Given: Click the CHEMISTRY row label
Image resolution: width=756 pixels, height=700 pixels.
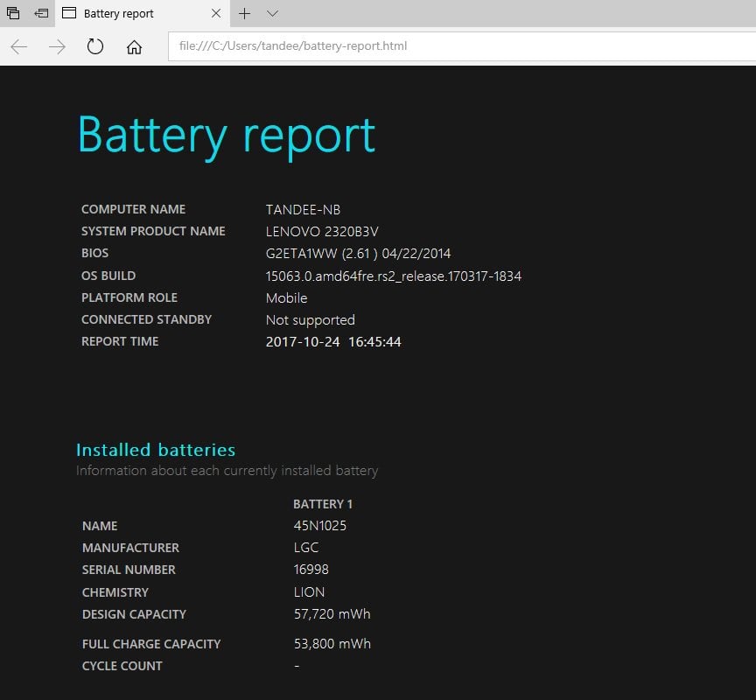Looking at the screenshot, I should pyautogui.click(x=115, y=592).
